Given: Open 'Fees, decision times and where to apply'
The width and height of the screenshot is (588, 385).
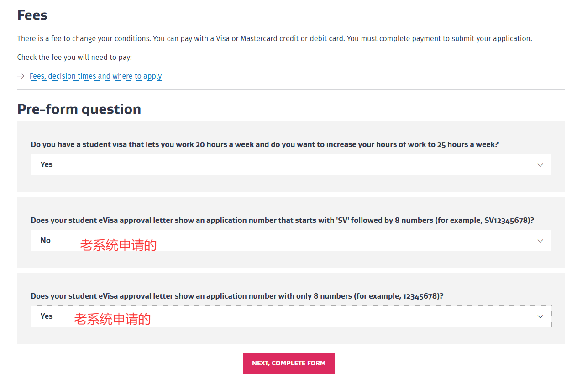Looking at the screenshot, I should click(x=95, y=76).
